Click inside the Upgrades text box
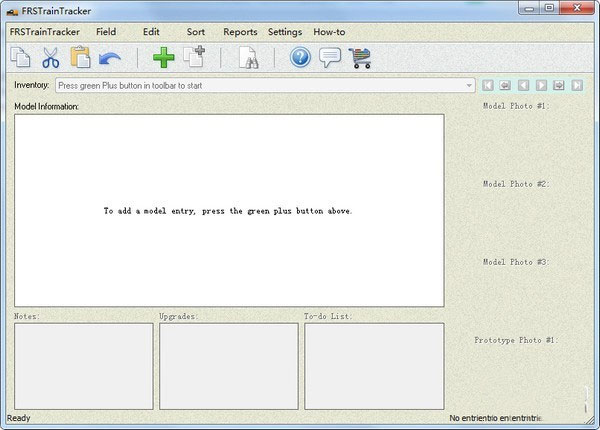The height and width of the screenshot is (430, 600). click(x=229, y=366)
